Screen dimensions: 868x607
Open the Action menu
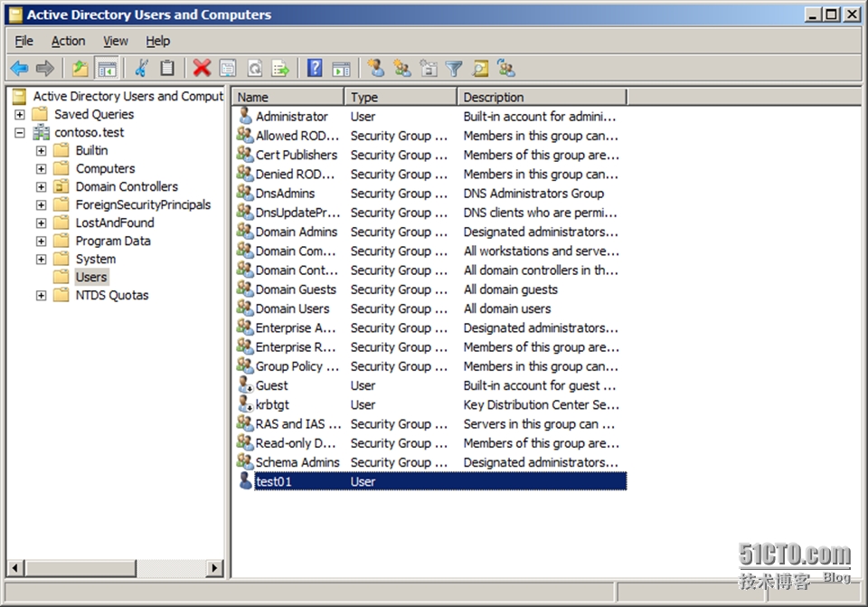click(x=68, y=41)
